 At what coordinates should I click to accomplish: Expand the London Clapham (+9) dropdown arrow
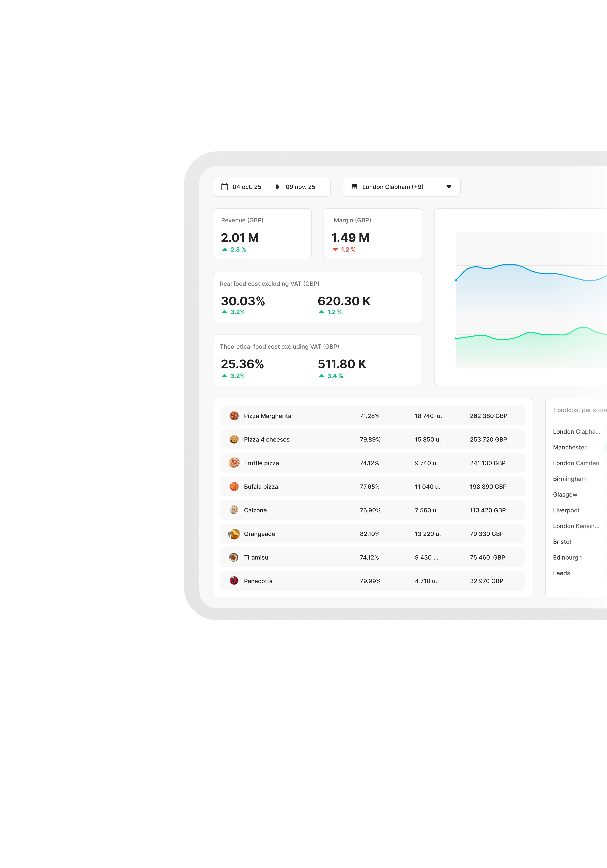click(449, 187)
